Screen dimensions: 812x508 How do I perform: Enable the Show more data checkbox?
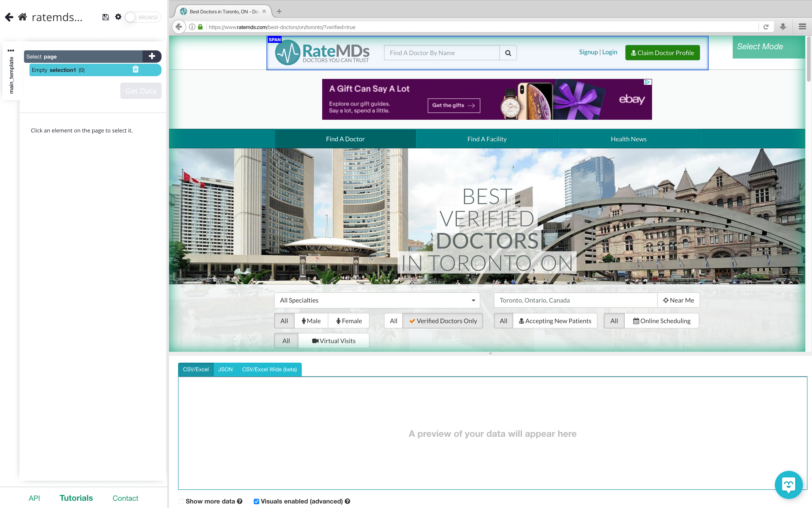(x=181, y=501)
